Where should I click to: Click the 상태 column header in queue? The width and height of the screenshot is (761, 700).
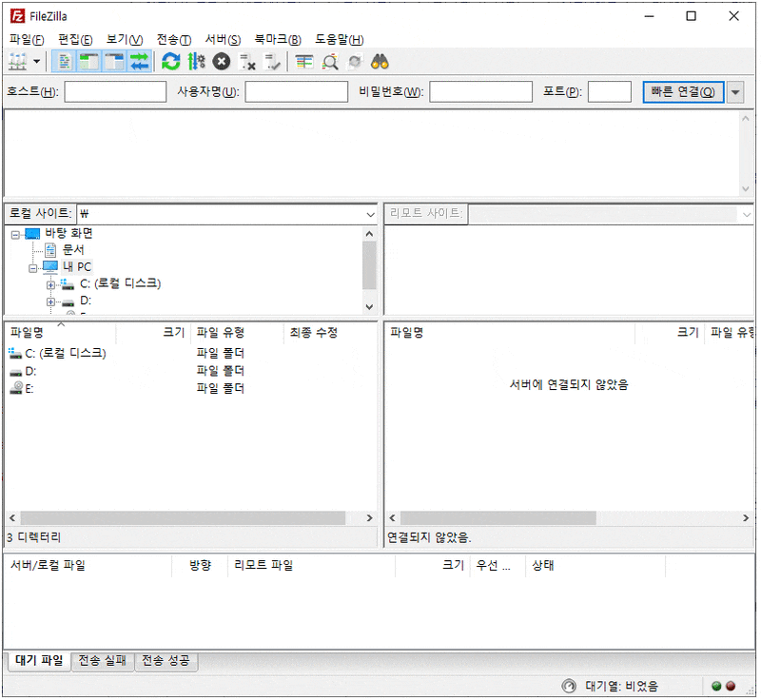595,566
